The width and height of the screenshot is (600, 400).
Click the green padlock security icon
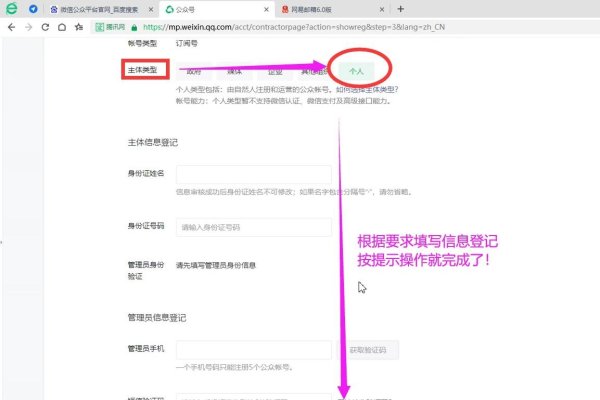[x=134, y=28]
